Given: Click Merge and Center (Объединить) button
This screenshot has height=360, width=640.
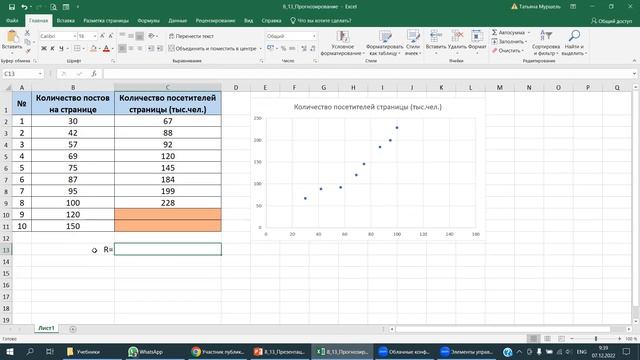Looking at the screenshot, I should pyautogui.click(x=212, y=49).
